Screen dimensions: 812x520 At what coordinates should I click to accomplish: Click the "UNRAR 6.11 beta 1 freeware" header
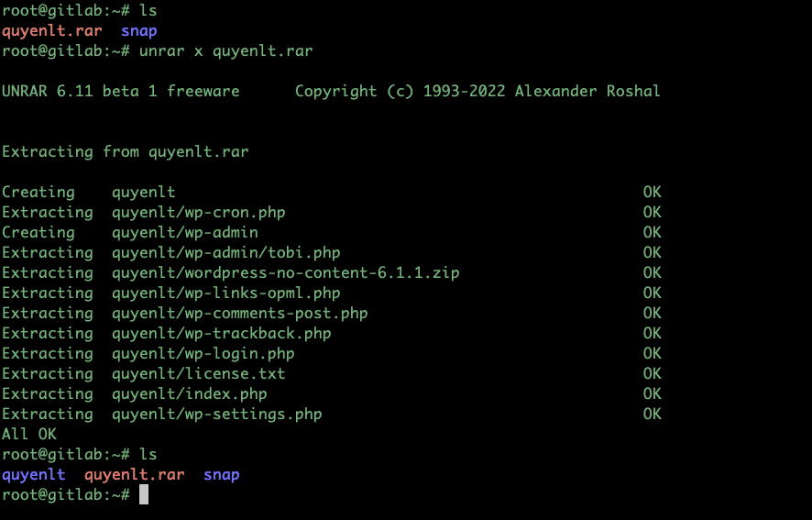120,92
